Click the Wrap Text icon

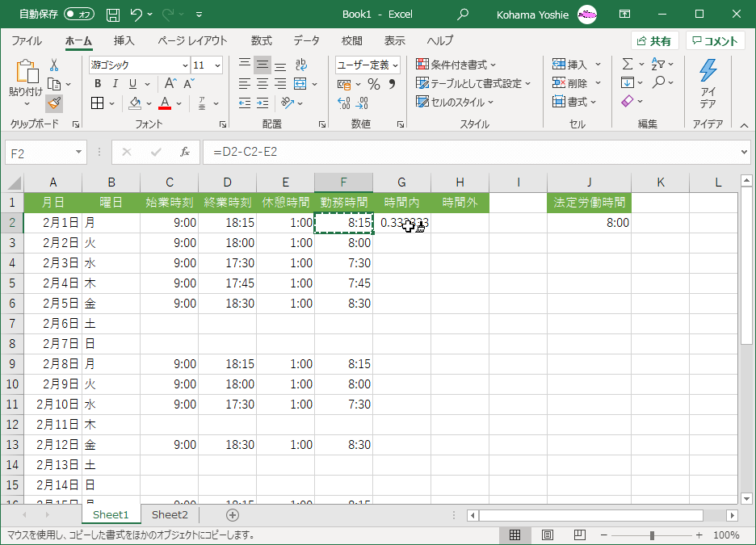300,65
